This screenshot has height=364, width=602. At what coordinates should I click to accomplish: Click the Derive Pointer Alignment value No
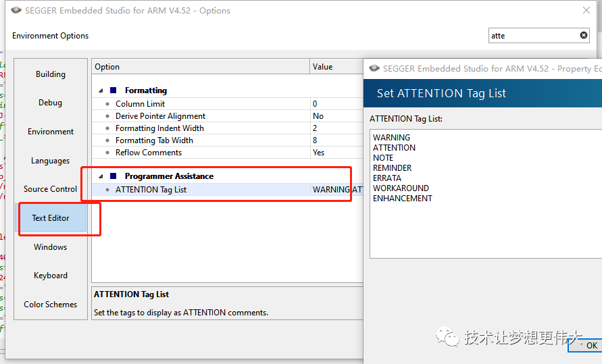[x=318, y=116]
